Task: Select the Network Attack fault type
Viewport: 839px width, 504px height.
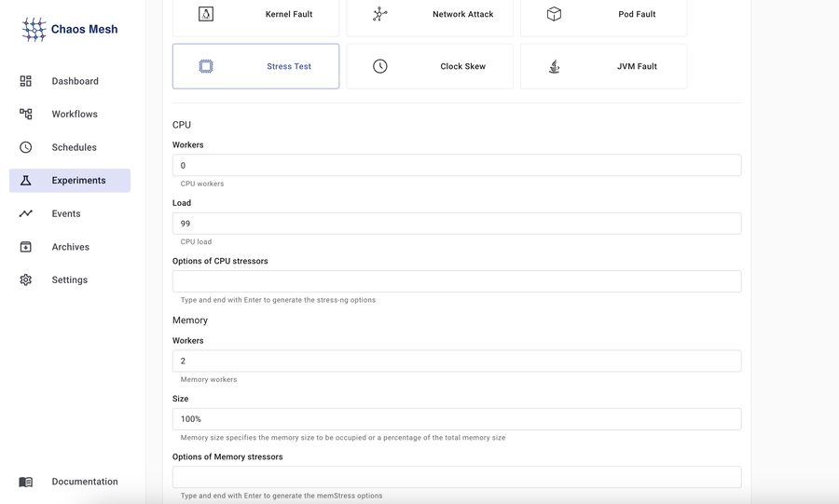Action: tap(430, 15)
